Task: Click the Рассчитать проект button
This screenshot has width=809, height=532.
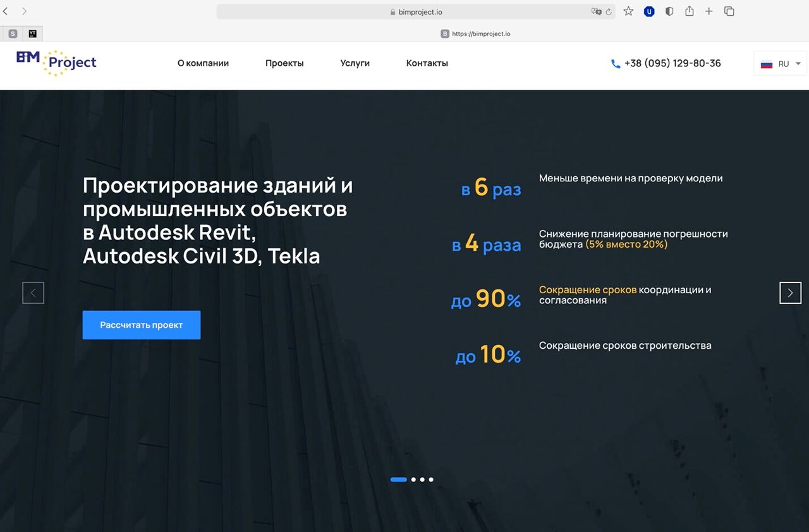Action: click(x=142, y=325)
